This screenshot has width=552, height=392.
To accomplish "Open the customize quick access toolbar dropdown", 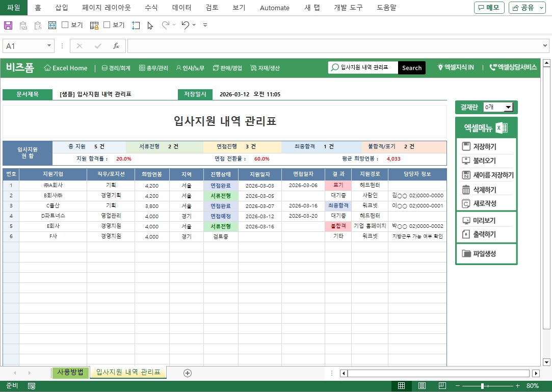I will (x=205, y=25).
